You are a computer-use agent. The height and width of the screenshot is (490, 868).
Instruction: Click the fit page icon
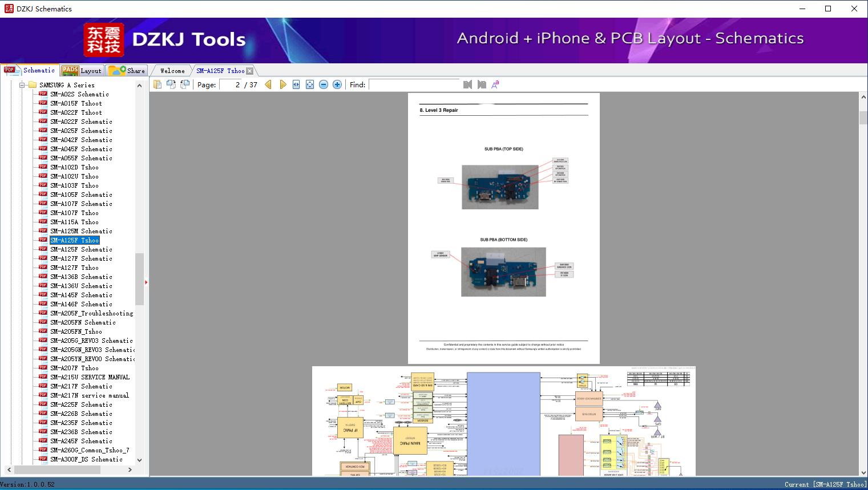coord(310,84)
